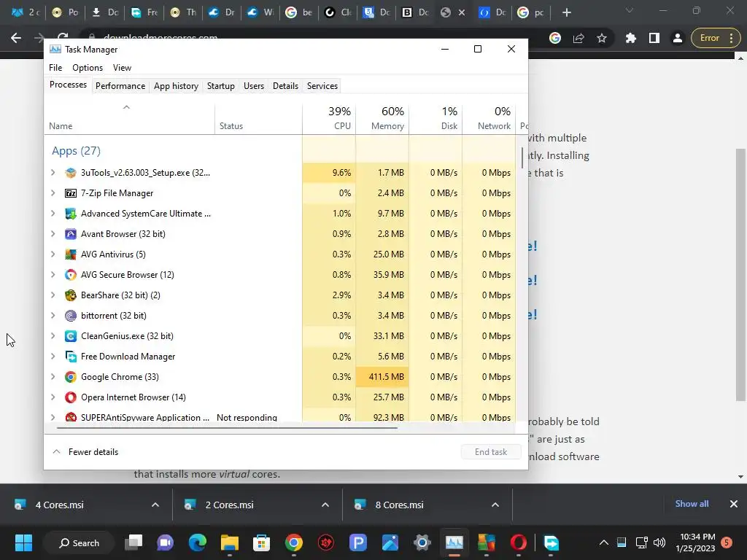Click the 7-Zip File Manager icon
The width and height of the screenshot is (747, 560).
71,193
